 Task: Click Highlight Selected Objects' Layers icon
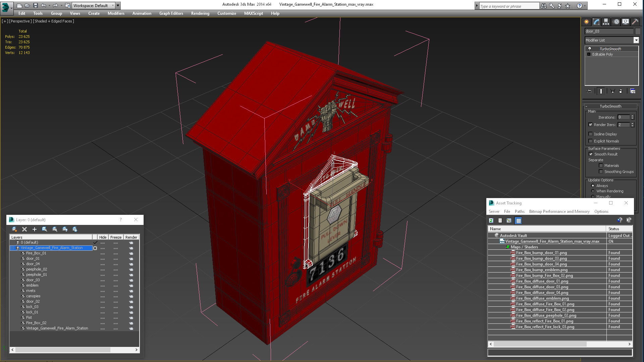point(55,229)
